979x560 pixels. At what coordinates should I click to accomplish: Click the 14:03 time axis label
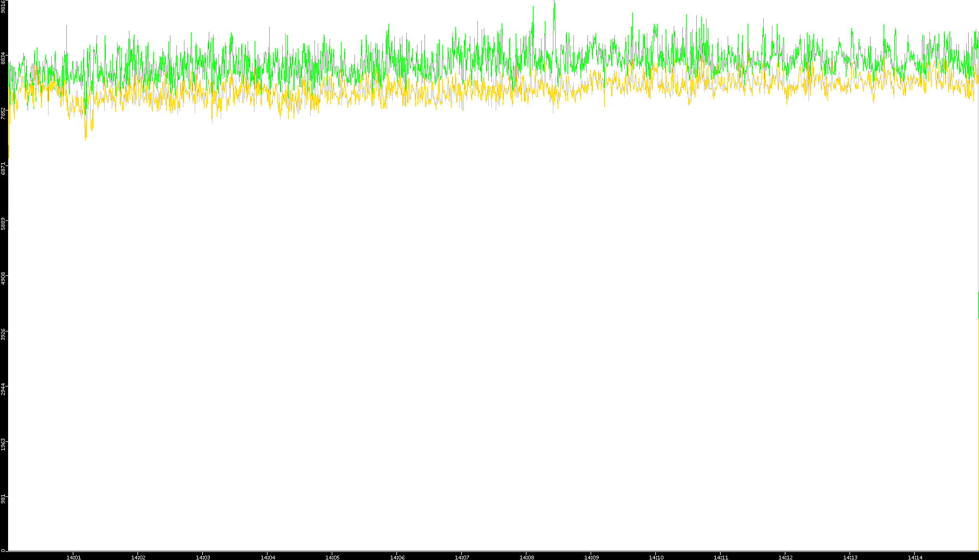click(203, 557)
